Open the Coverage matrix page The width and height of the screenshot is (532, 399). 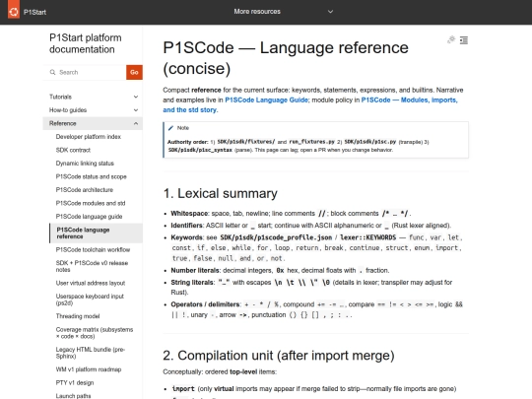pyautogui.click(x=95, y=333)
